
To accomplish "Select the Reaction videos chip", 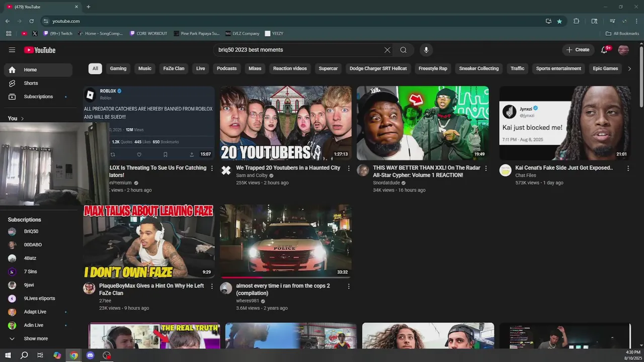I will point(290,68).
